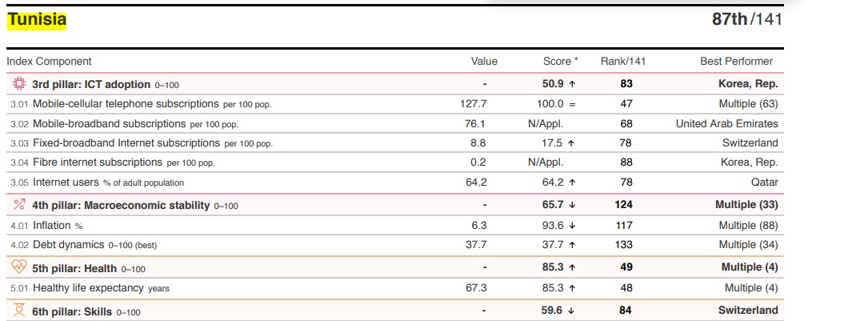
Task: Click the up arrow beside score 50.9
Action: [572, 84]
